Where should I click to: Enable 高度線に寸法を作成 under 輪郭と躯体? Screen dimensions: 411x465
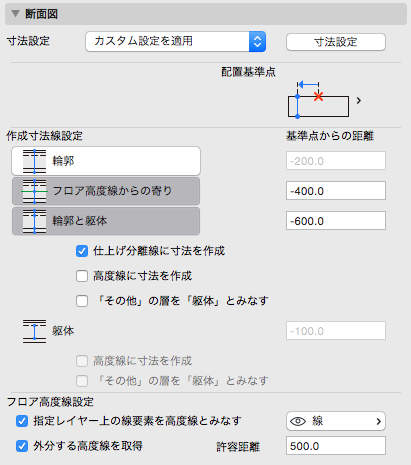[x=82, y=276]
